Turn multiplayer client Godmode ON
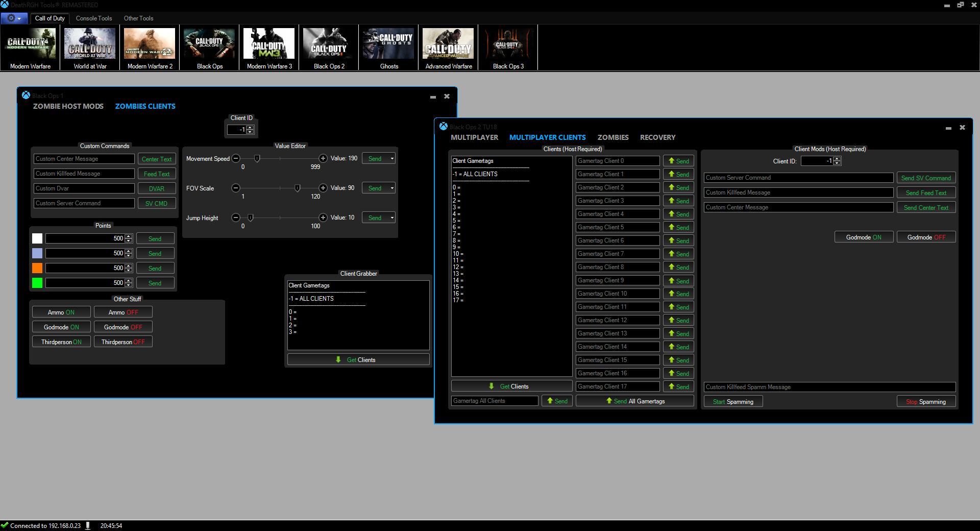This screenshot has height=531, width=980. [x=864, y=237]
